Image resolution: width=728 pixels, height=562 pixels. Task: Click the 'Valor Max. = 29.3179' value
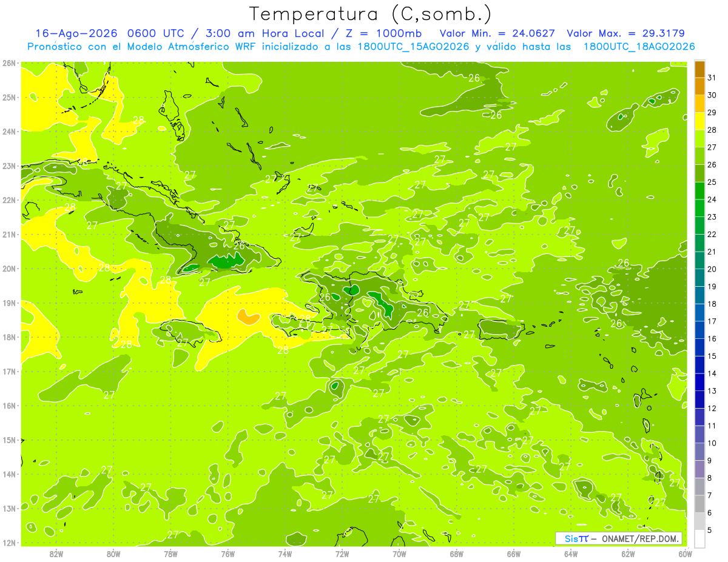625,33
